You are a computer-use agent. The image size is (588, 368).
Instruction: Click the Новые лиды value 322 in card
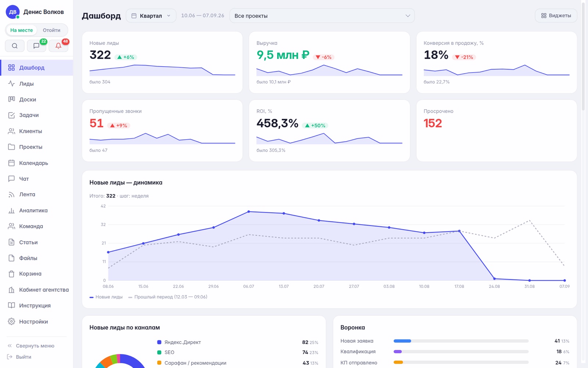coord(100,55)
